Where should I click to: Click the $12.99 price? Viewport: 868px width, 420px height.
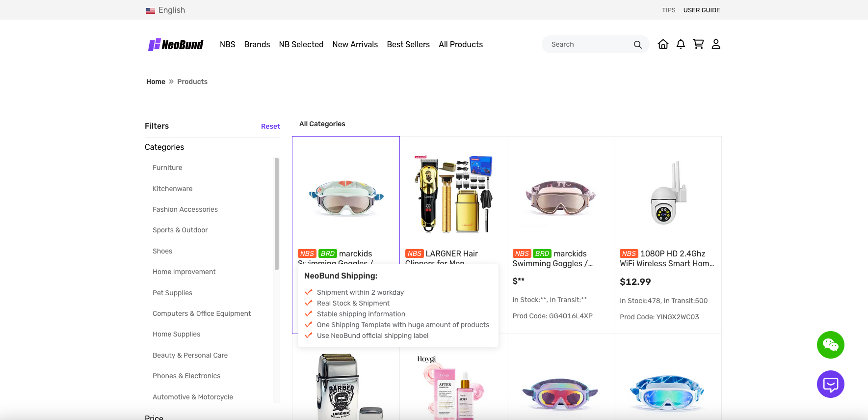point(635,282)
